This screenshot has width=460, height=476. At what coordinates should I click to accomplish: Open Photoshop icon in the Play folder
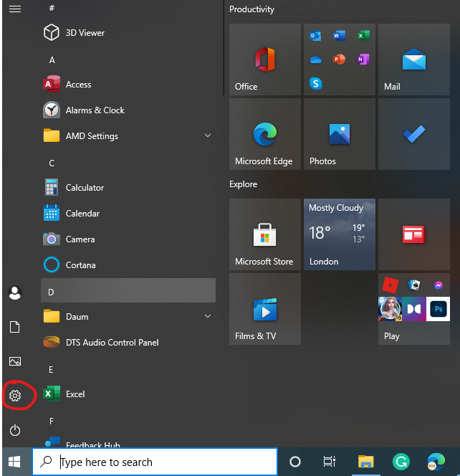[x=438, y=309]
